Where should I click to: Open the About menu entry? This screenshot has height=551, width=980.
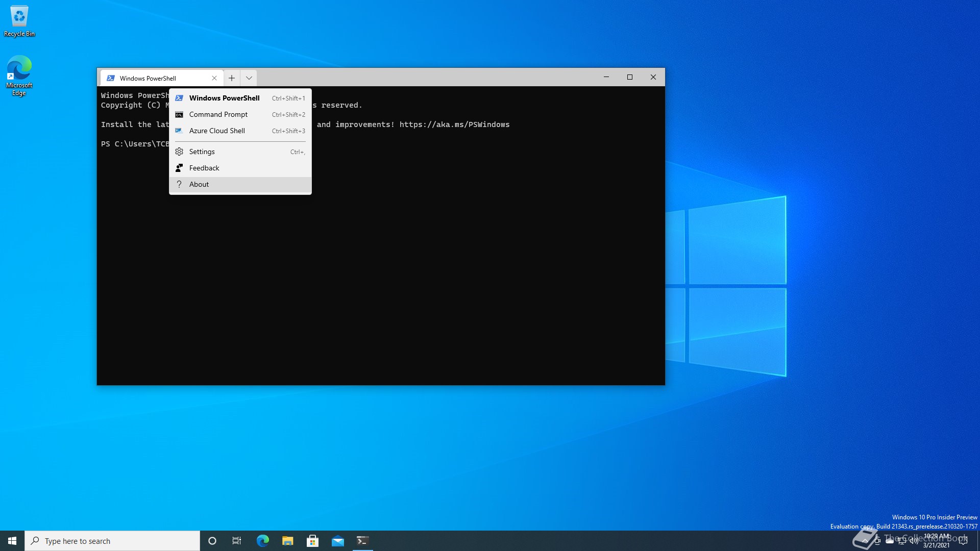click(240, 184)
